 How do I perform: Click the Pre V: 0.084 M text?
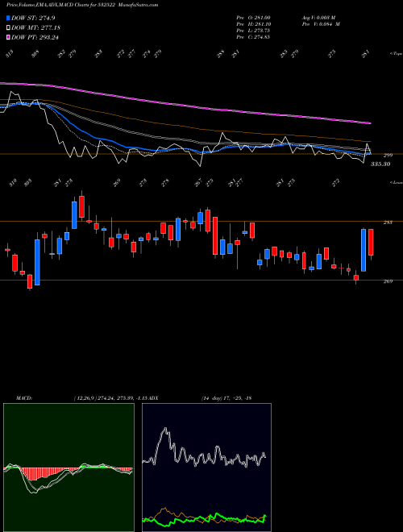pyautogui.click(x=321, y=24)
